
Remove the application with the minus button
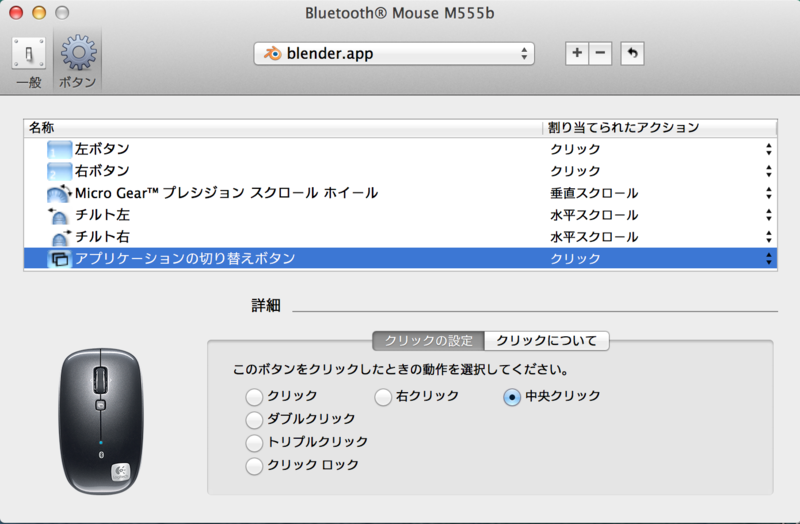601,53
